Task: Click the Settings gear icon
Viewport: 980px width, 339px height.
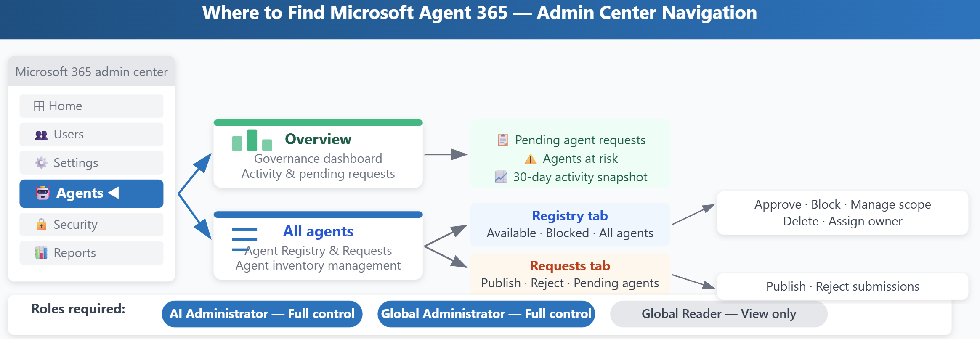Action: pyautogui.click(x=41, y=163)
